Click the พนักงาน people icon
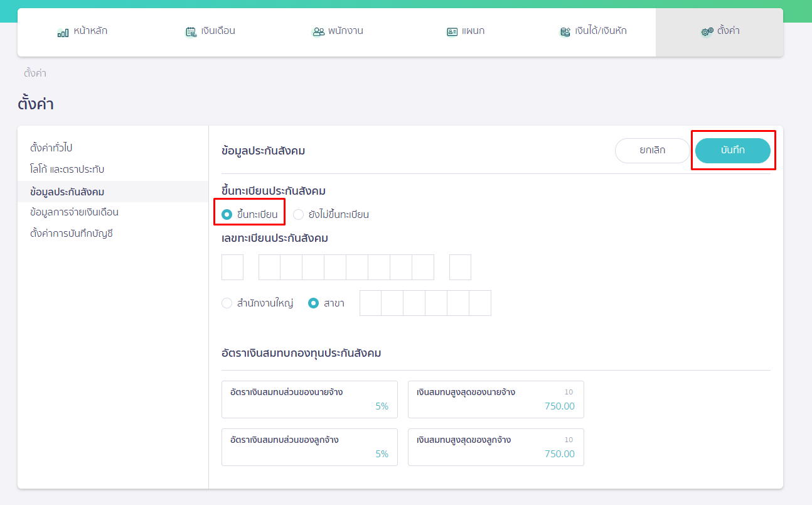This screenshot has width=812, height=505. coord(318,32)
